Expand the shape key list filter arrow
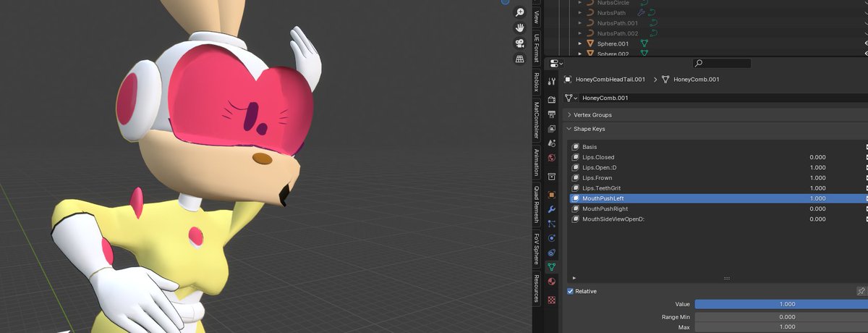The image size is (868, 333). point(574,277)
